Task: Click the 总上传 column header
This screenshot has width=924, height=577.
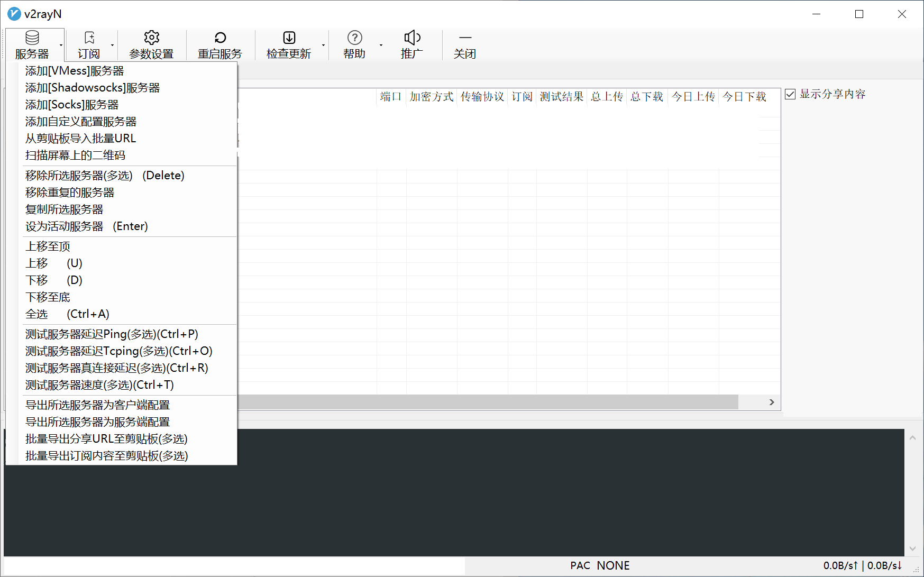Action: tap(607, 97)
